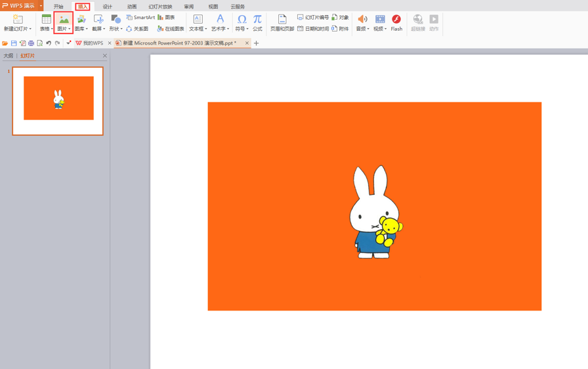The height and width of the screenshot is (369, 588).
Task: Click the greyed 动作 action icon
Action: point(434,19)
